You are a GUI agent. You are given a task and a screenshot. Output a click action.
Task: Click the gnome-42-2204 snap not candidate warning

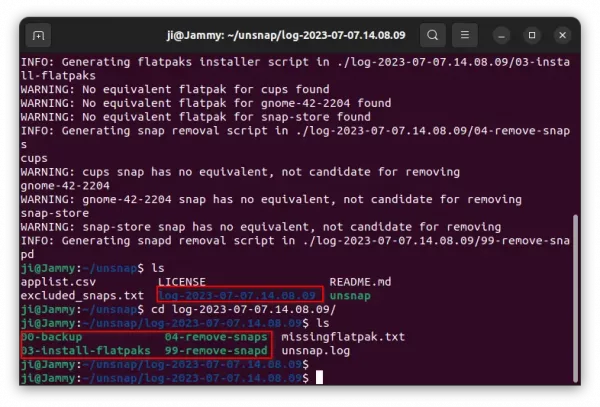[x=271, y=200]
